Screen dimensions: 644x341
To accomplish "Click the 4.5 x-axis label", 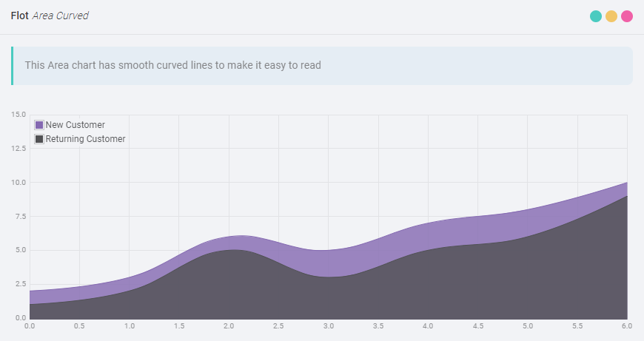I will pyautogui.click(x=477, y=325).
